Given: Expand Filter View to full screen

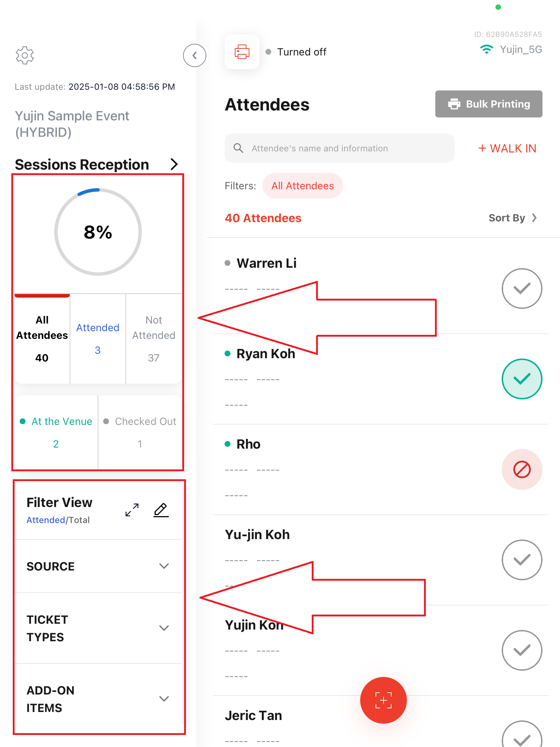Looking at the screenshot, I should coord(132,510).
